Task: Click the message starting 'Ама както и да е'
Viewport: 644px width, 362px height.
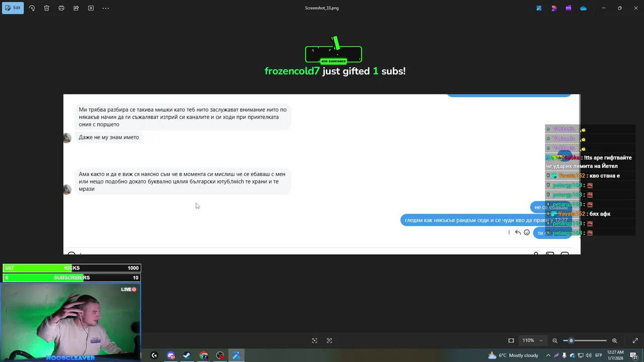Action: [x=183, y=182]
